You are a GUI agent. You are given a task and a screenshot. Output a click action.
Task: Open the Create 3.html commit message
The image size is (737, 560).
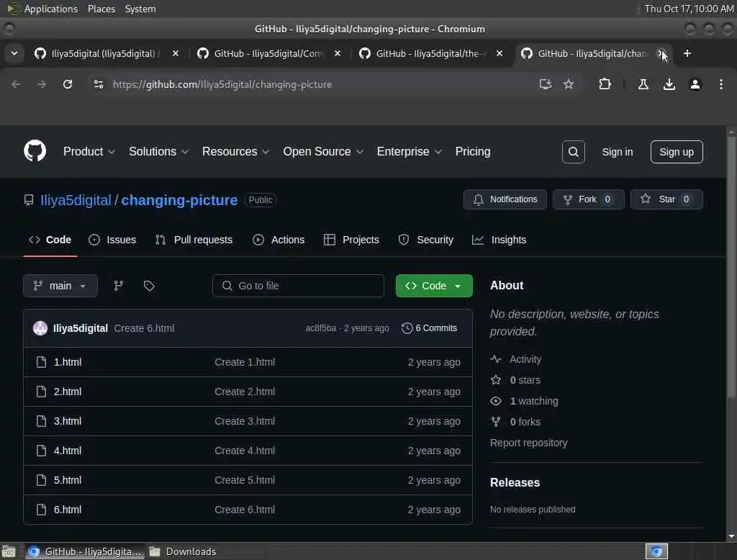pyautogui.click(x=245, y=421)
